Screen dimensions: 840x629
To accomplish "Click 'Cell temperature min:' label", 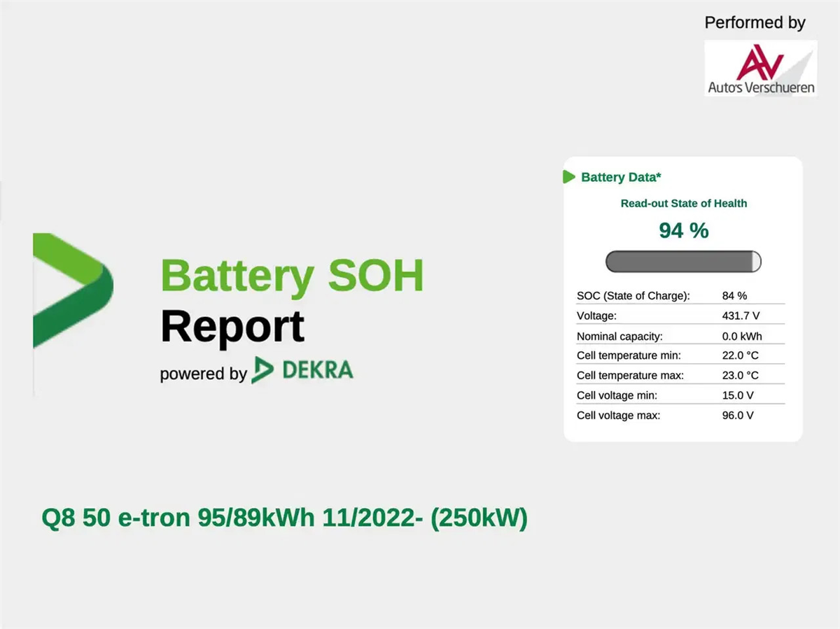I will [x=629, y=355].
